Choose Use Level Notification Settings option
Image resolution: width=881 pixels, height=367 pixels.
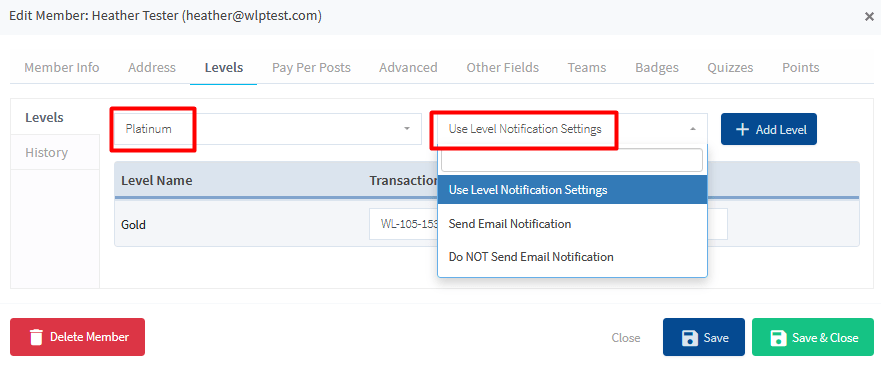572,190
